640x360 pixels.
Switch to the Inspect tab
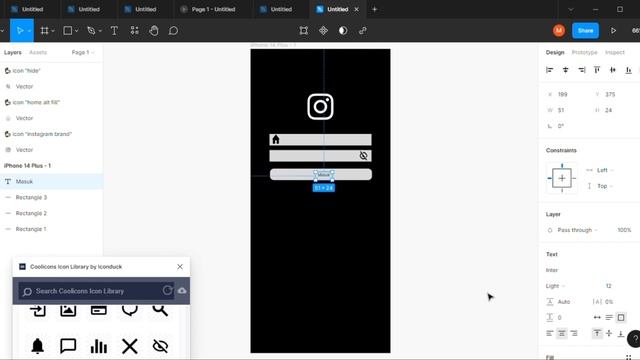click(x=615, y=53)
